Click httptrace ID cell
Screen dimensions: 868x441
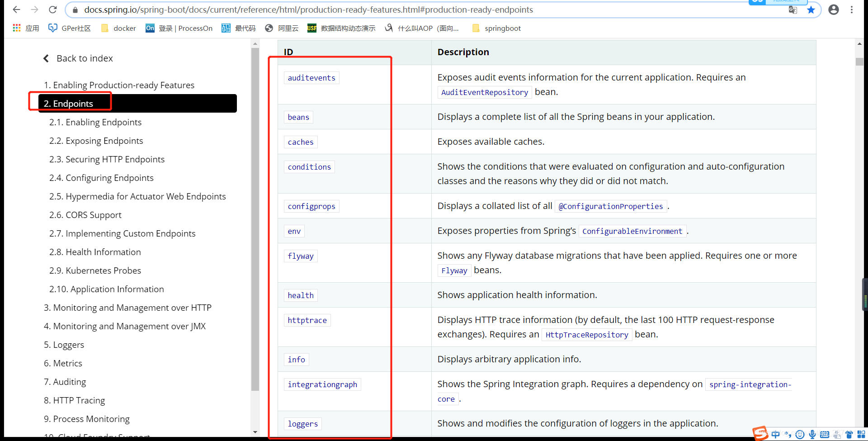[307, 320]
